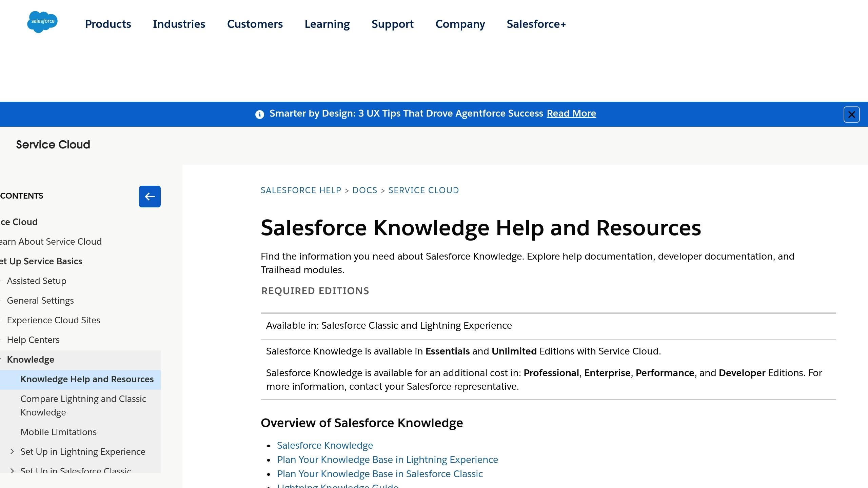Select the Knowledge parent item in contents

click(x=31, y=360)
